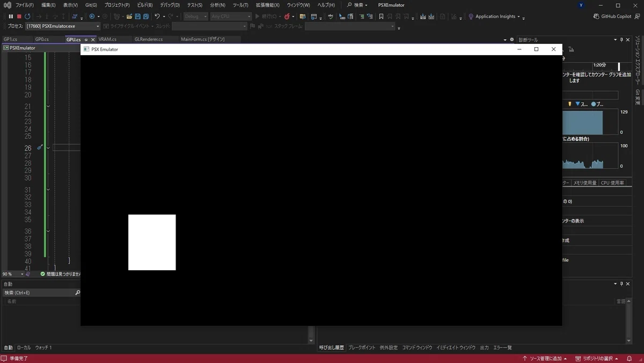Open the 拡張機能(X) menu
The height and width of the screenshot is (363, 644).
(x=268, y=5)
